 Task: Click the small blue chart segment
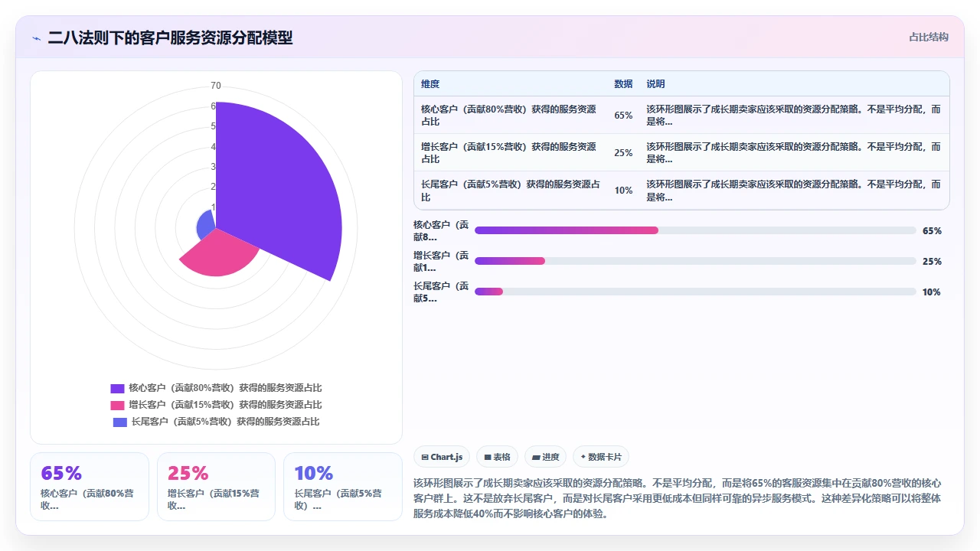click(x=207, y=223)
